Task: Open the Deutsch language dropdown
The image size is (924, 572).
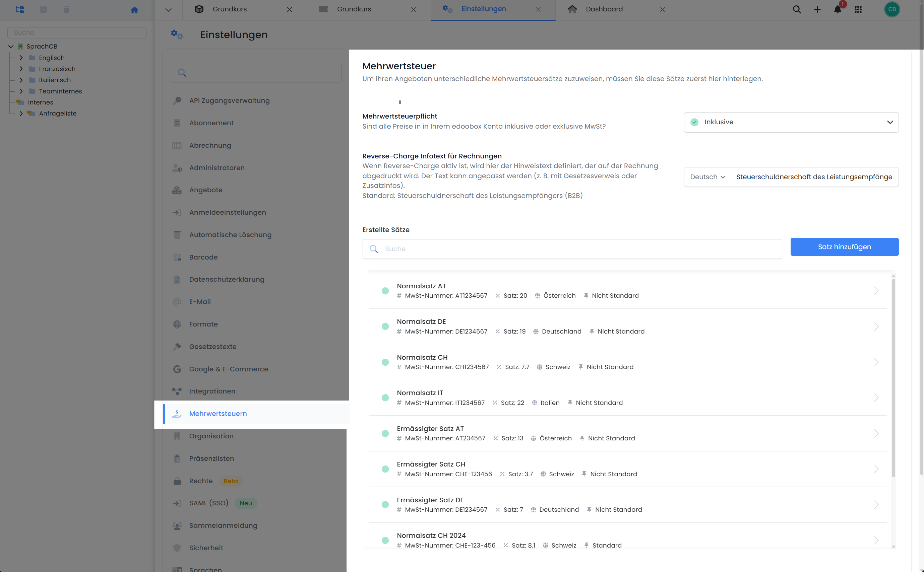Action: (707, 177)
